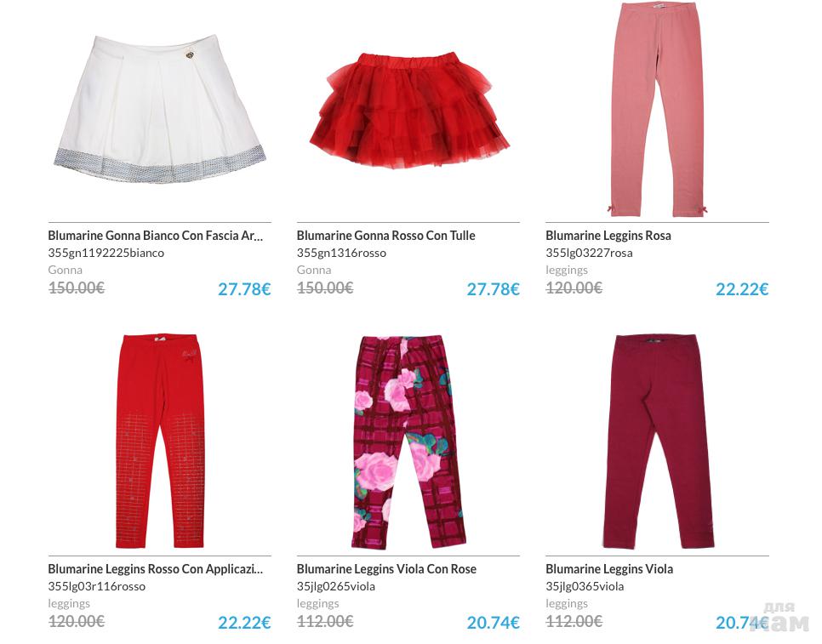The image size is (822, 644).
Task: Click the title Blumarine Gonna Bianco Con Fascia
Action: [x=155, y=236]
